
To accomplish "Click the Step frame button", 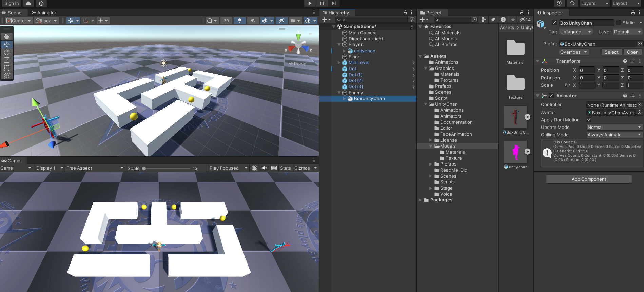I will (x=334, y=3).
